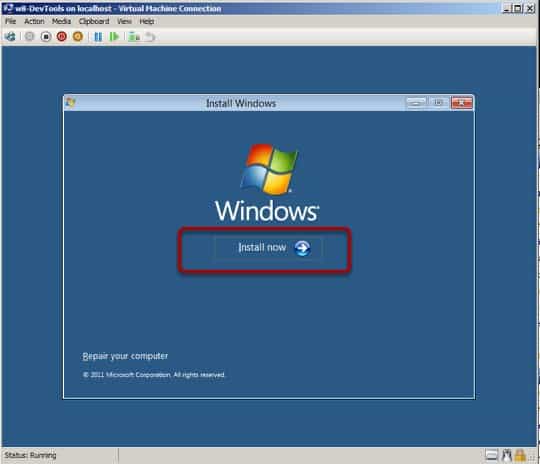Click the green Reset toolbar icon
This screenshot has width=540, height=464.
click(114, 37)
